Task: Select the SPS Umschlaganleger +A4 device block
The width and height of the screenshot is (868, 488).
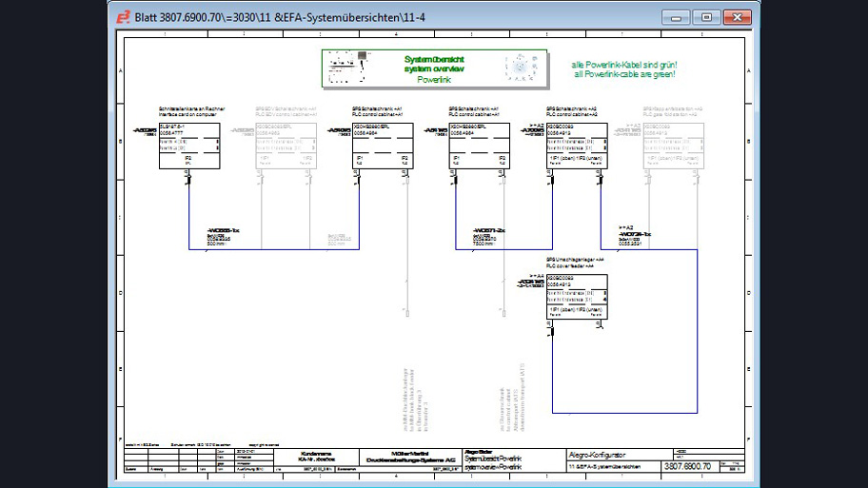Action: tap(577, 298)
